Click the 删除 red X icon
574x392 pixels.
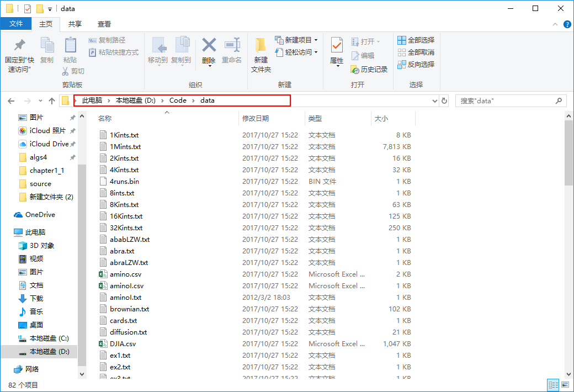(209, 45)
